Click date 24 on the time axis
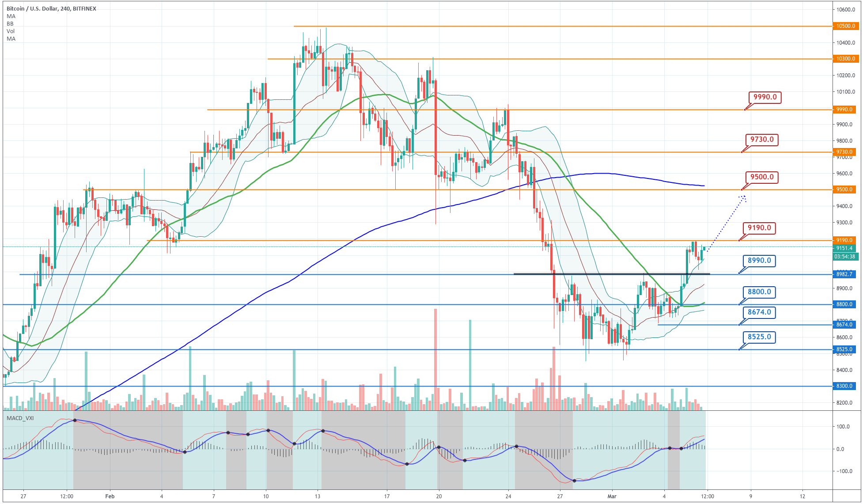Screen dimensions: 863x504 tap(508, 496)
